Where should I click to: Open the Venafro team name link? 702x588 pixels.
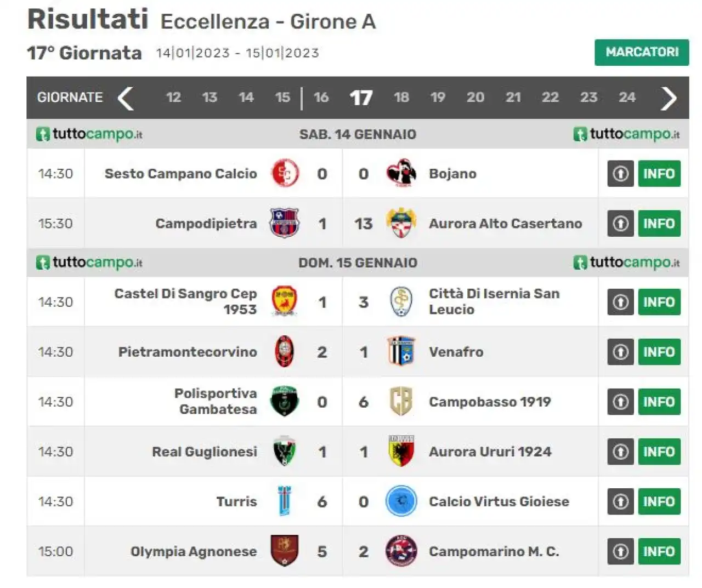456,352
